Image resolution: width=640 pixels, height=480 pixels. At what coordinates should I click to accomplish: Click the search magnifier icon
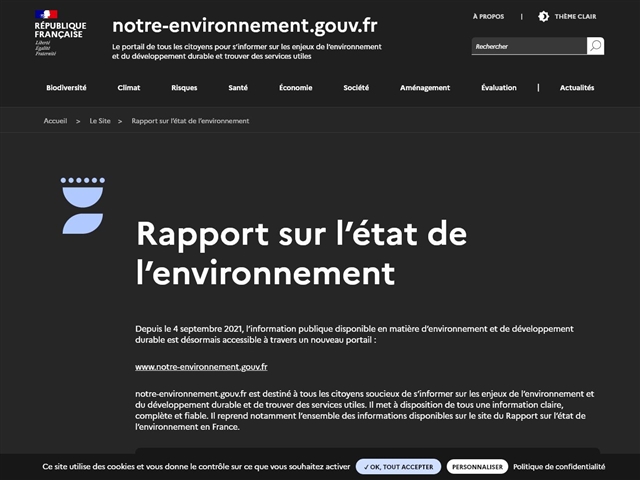tap(596, 46)
